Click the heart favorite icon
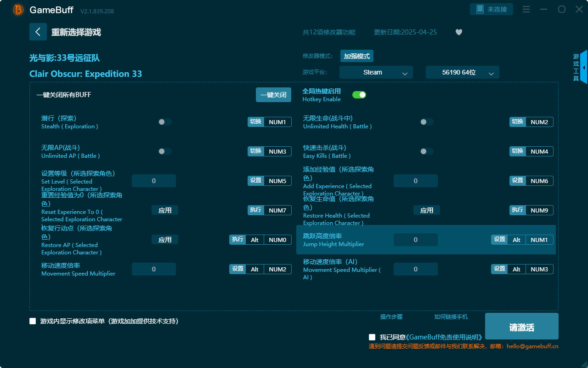The width and height of the screenshot is (588, 368). (x=458, y=32)
